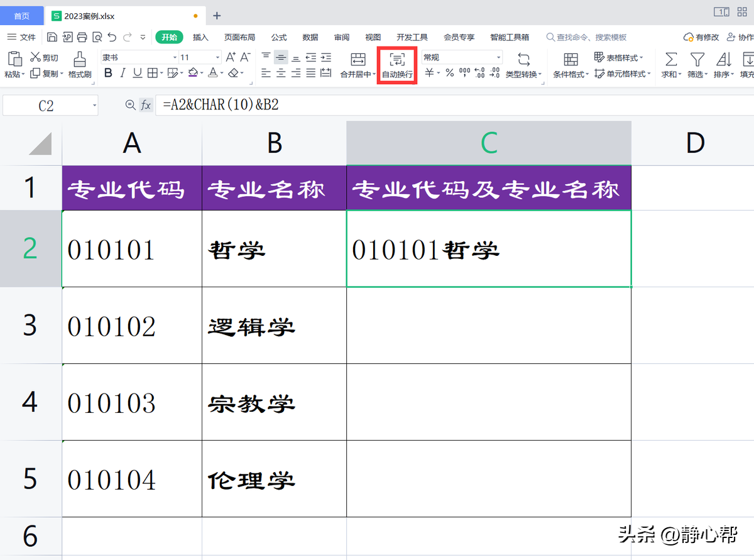Click the percent style icon
Image resolution: width=754 pixels, height=560 pixels.
tap(449, 74)
